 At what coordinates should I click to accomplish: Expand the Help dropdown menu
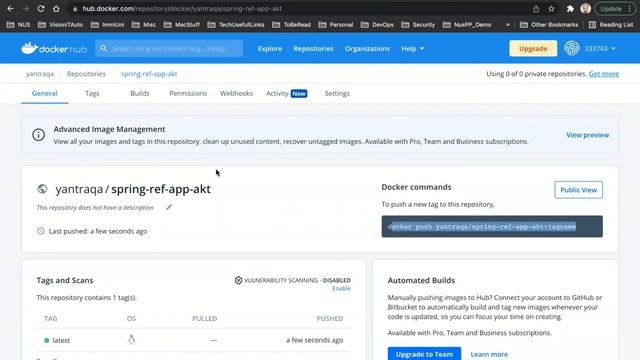(x=412, y=49)
